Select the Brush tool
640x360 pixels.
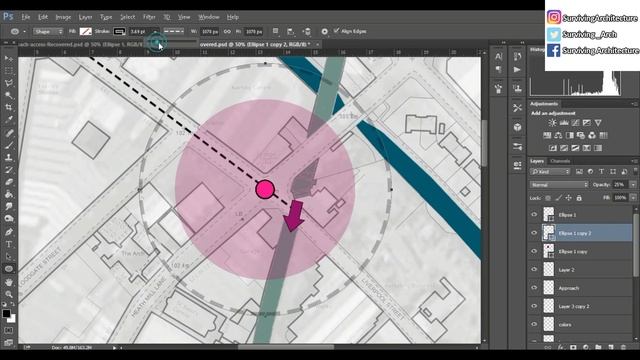tap(9, 145)
